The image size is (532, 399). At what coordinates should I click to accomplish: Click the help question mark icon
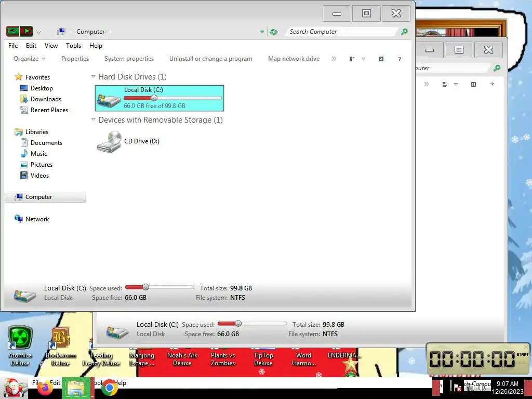click(x=400, y=59)
